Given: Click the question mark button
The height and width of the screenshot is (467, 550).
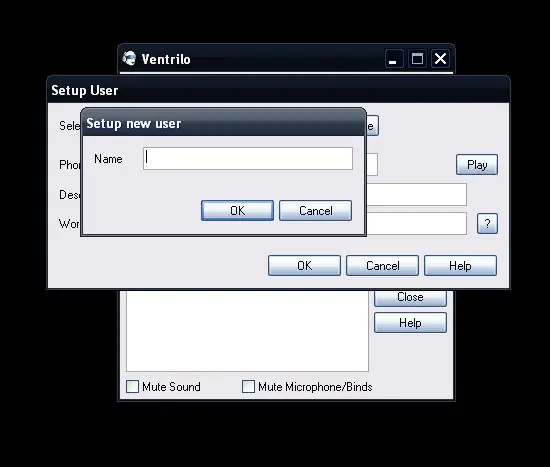Looking at the screenshot, I should 487,224.
